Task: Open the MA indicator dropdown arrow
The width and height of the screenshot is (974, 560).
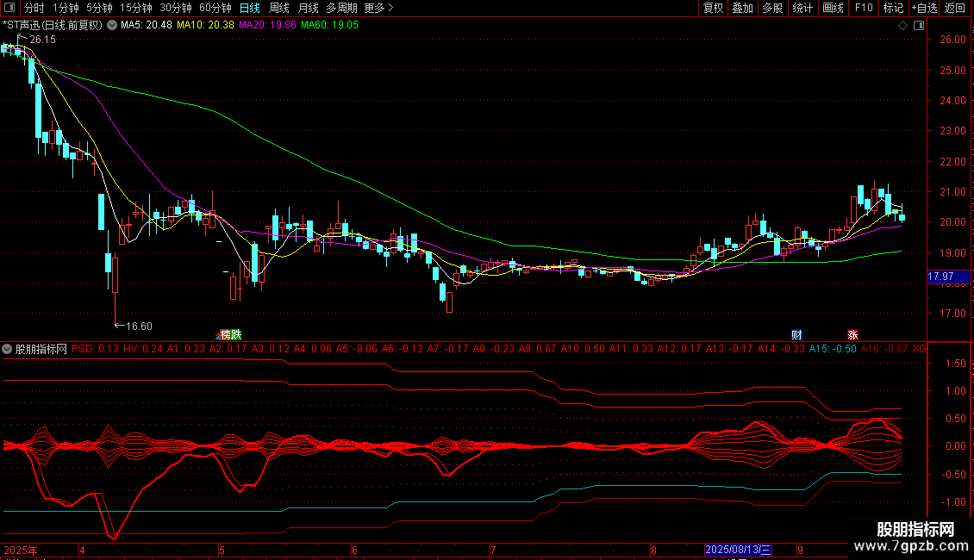Action: [112, 26]
